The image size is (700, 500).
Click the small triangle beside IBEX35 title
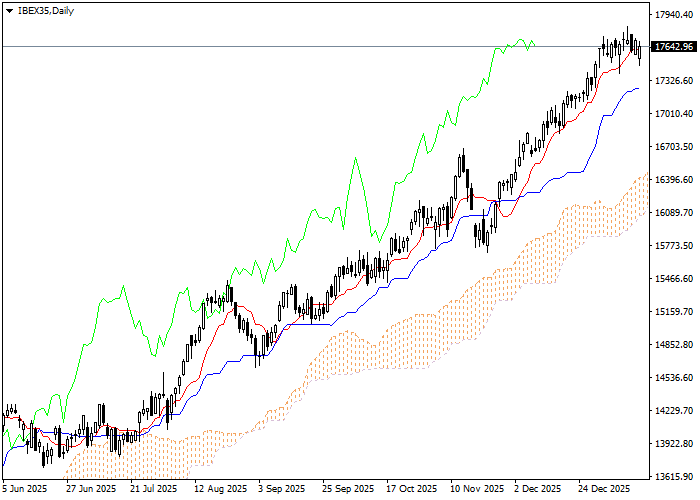[9, 10]
